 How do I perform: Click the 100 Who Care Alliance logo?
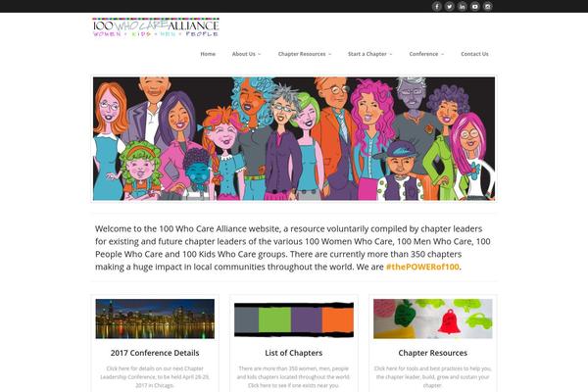[x=156, y=27]
